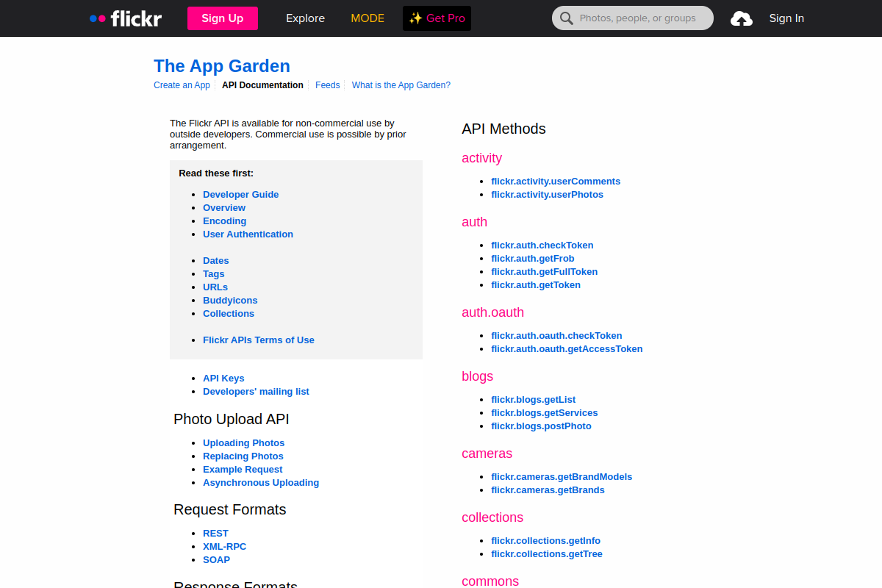Open flickr.cameras.getBrands method
This screenshot has width=882, height=588.
coord(548,490)
